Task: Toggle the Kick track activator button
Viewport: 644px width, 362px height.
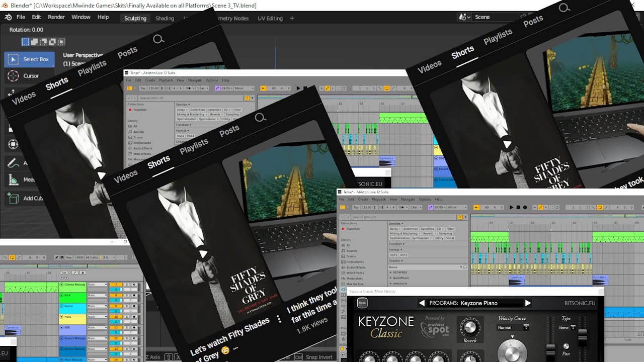Action: click(62, 295)
